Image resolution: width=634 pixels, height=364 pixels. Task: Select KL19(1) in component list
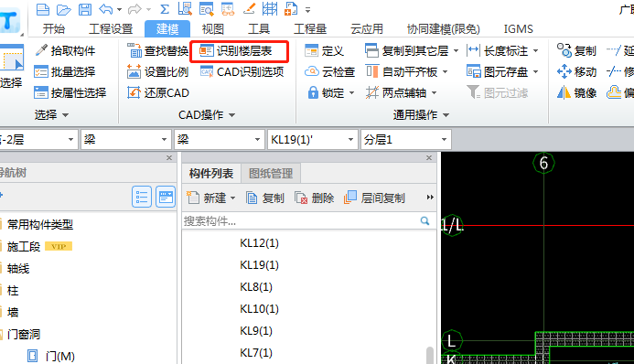pyautogui.click(x=259, y=264)
